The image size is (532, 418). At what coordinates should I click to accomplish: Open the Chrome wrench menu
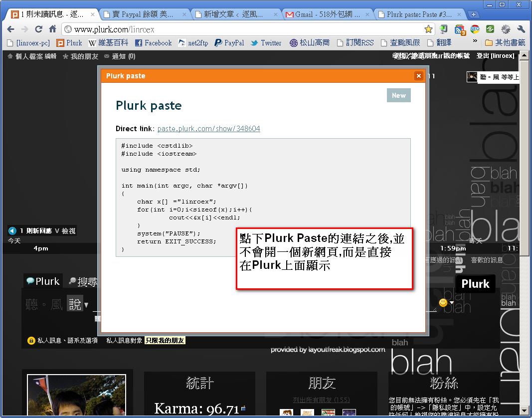pyautogui.click(x=521, y=29)
